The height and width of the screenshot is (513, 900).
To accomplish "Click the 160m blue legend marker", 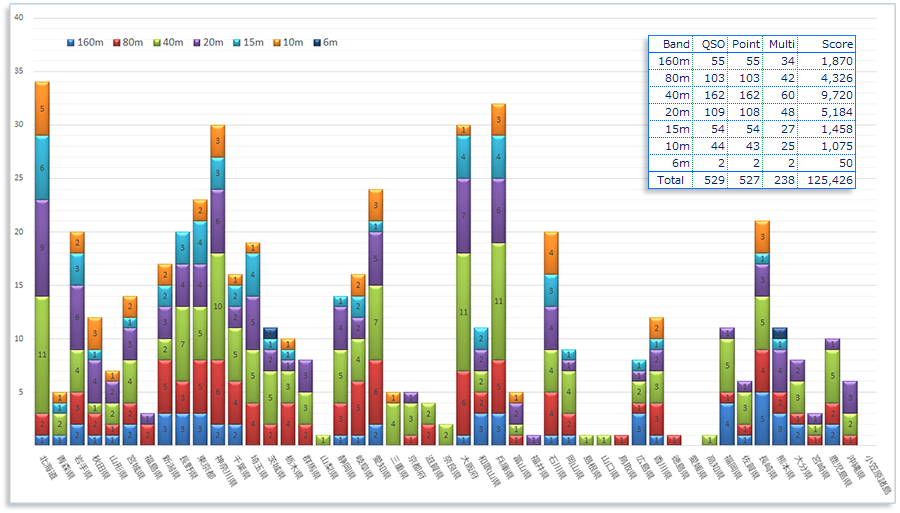I will click(70, 43).
